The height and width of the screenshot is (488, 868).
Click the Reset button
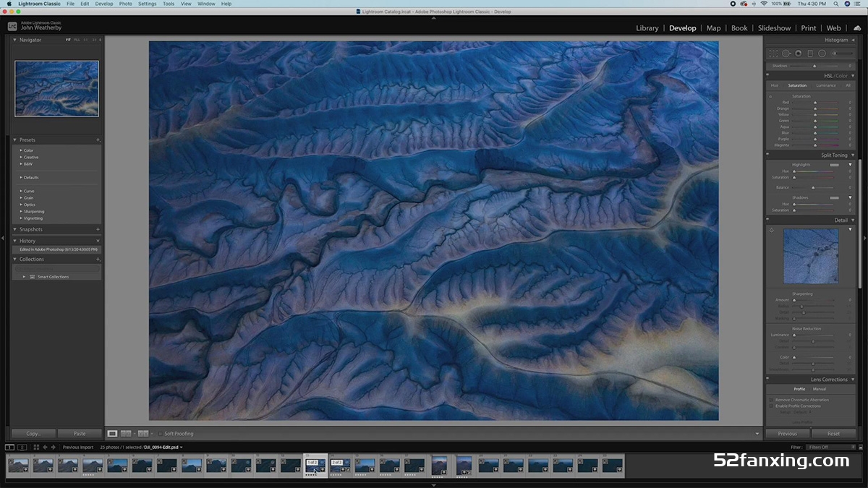834,434
